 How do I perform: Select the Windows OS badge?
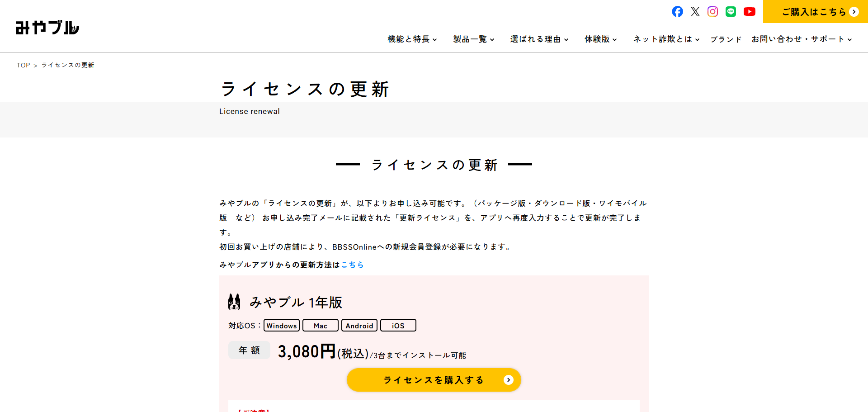[281, 326]
